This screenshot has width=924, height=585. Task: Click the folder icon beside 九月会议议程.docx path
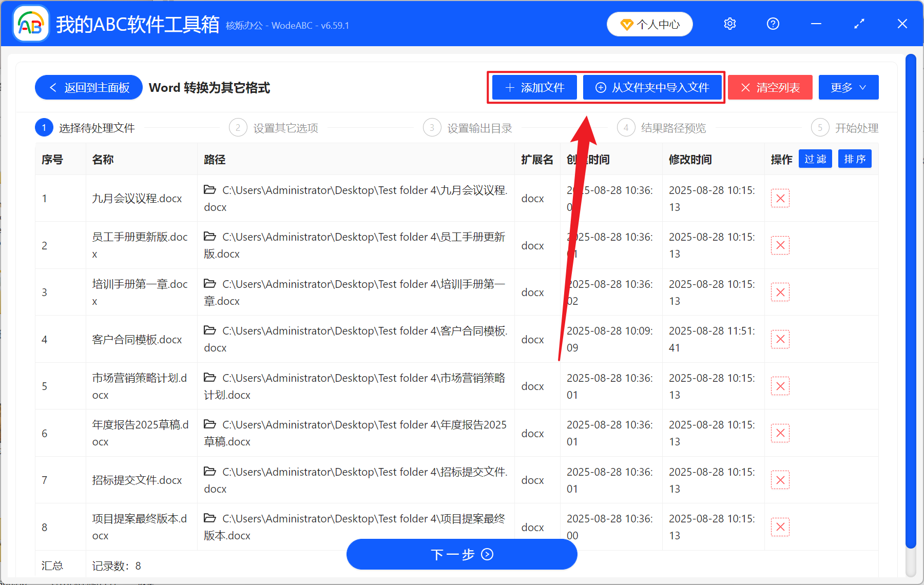(210, 189)
